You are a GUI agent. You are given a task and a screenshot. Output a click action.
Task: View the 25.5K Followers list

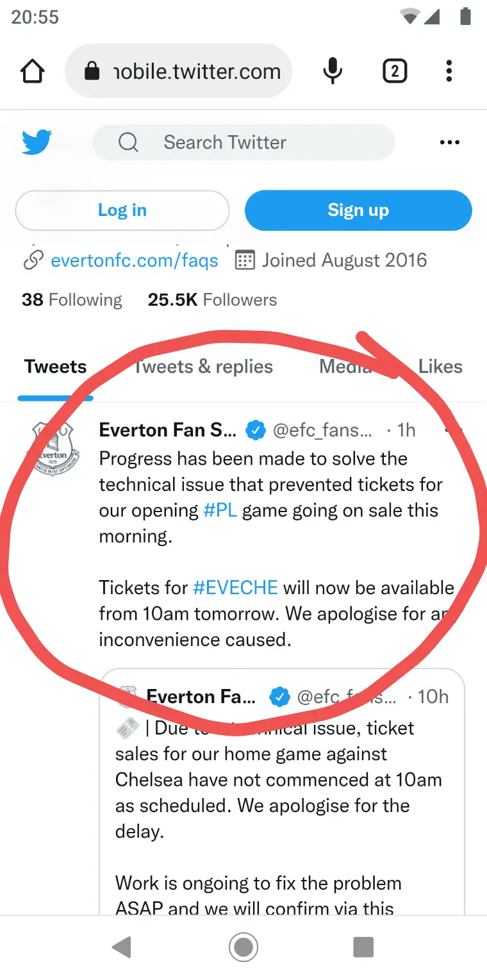pyautogui.click(x=212, y=300)
